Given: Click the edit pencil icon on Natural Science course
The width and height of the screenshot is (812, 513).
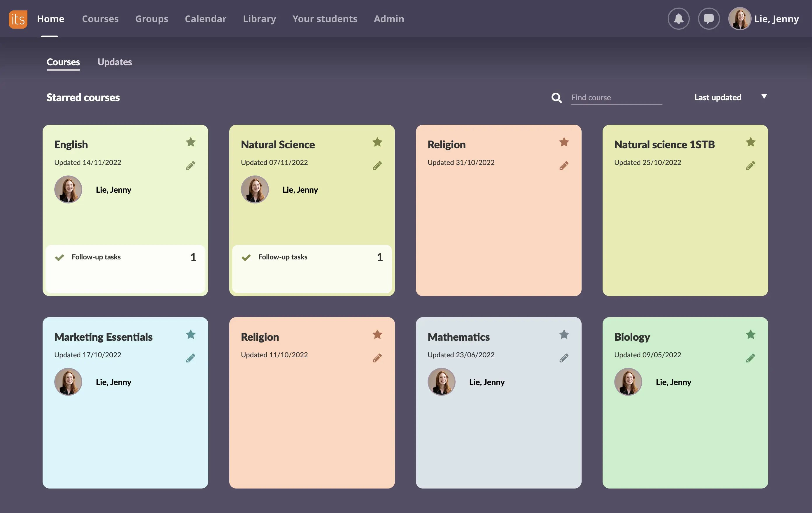Looking at the screenshot, I should (377, 166).
